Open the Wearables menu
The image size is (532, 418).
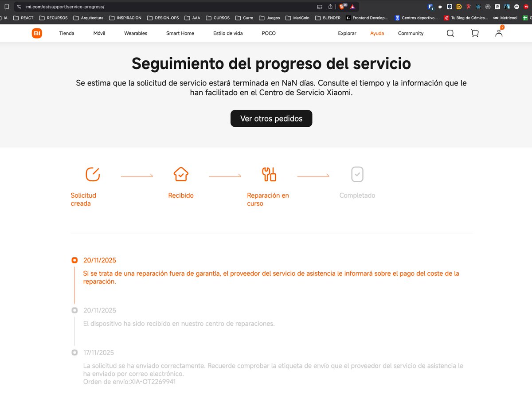pos(136,33)
